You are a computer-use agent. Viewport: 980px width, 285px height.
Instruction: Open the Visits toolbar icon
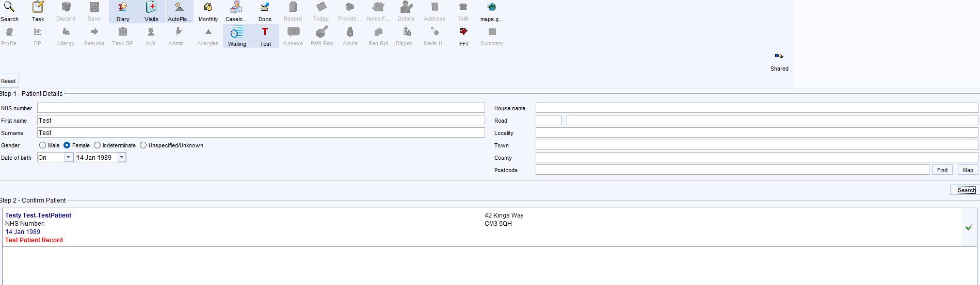point(151,12)
